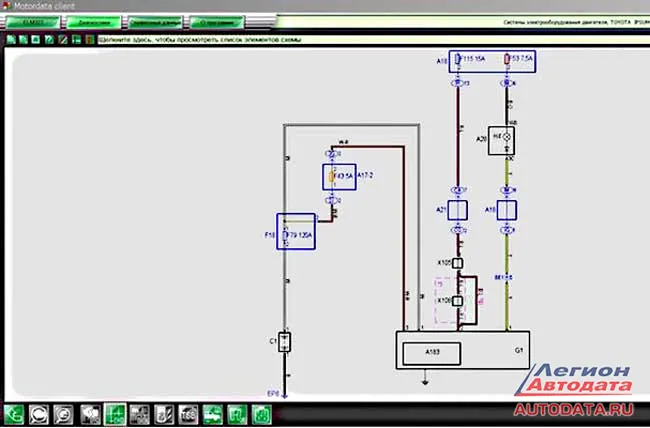650x428 pixels.
Task: Open the Диагностика tab
Action: click(x=94, y=21)
